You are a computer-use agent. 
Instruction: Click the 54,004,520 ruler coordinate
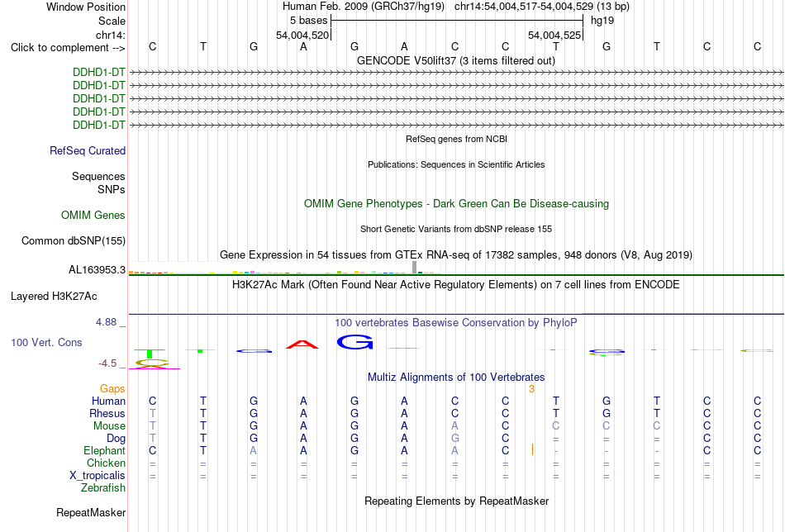(x=302, y=35)
